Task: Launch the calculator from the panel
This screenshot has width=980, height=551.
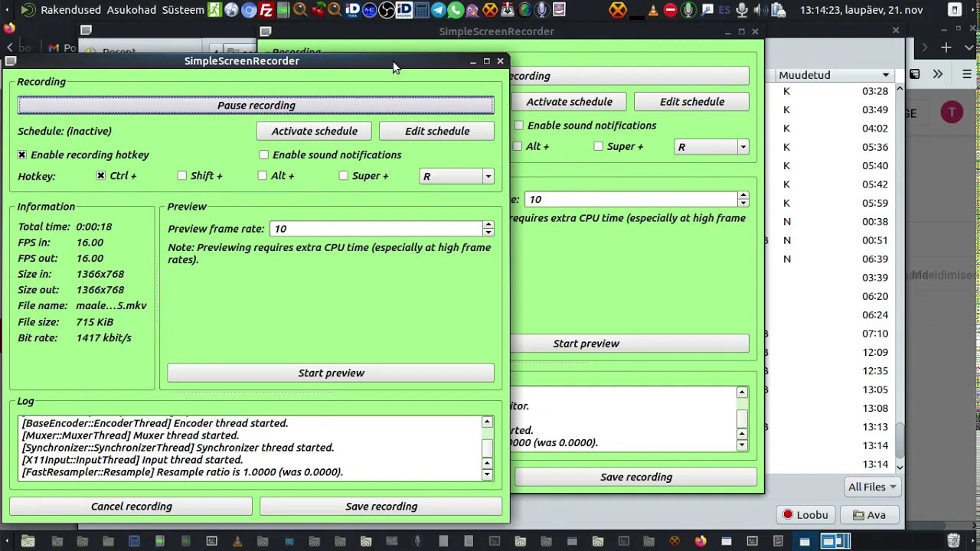Action: pos(421,10)
